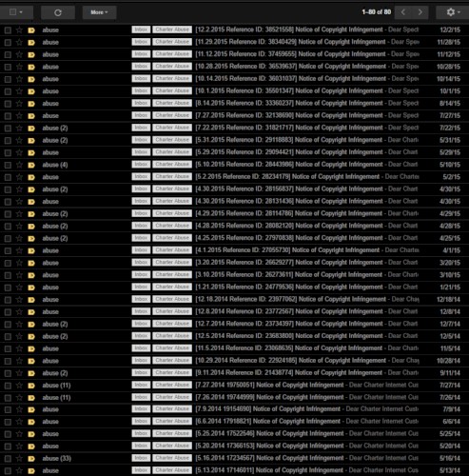Click importance marker on 4/29/15 email
This screenshot has height=476, width=469.
coord(31,214)
